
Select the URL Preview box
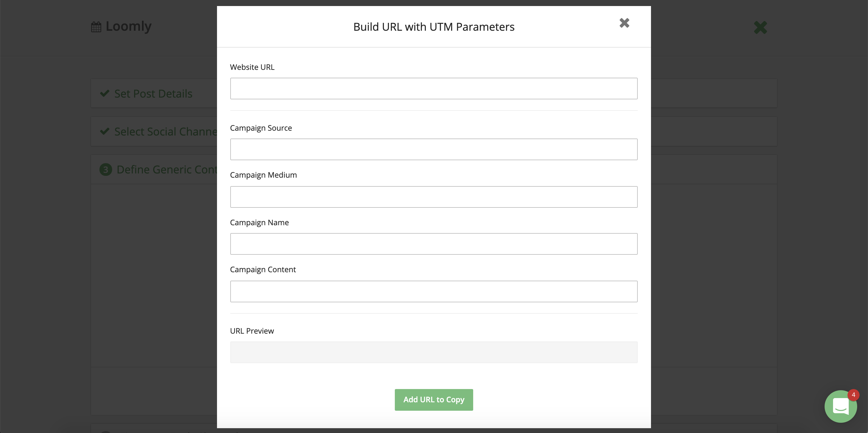click(x=434, y=352)
